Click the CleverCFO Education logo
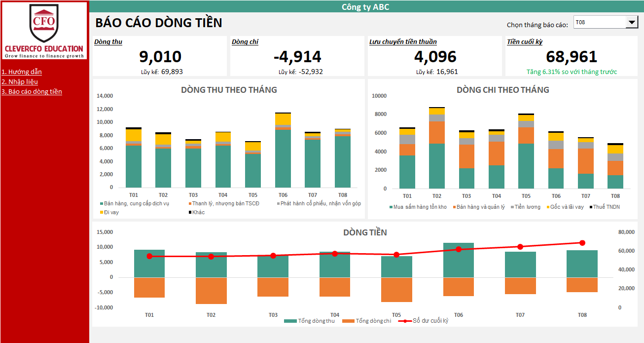The image size is (644, 343). pos(44,31)
